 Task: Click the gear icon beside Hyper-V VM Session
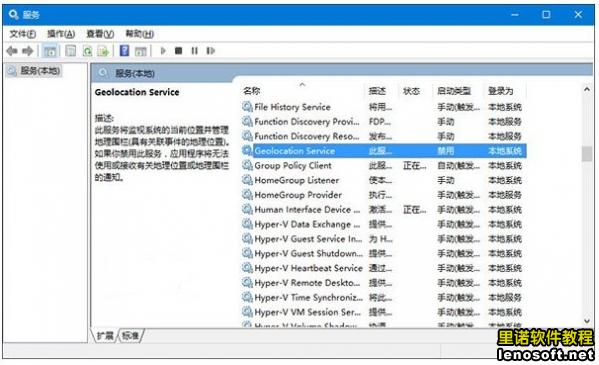coord(248,312)
